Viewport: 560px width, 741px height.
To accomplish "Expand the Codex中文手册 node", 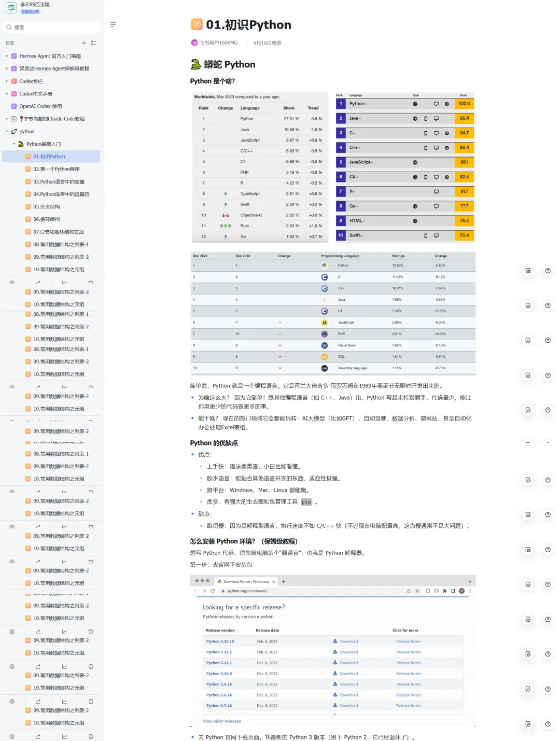I will [x=7, y=94].
